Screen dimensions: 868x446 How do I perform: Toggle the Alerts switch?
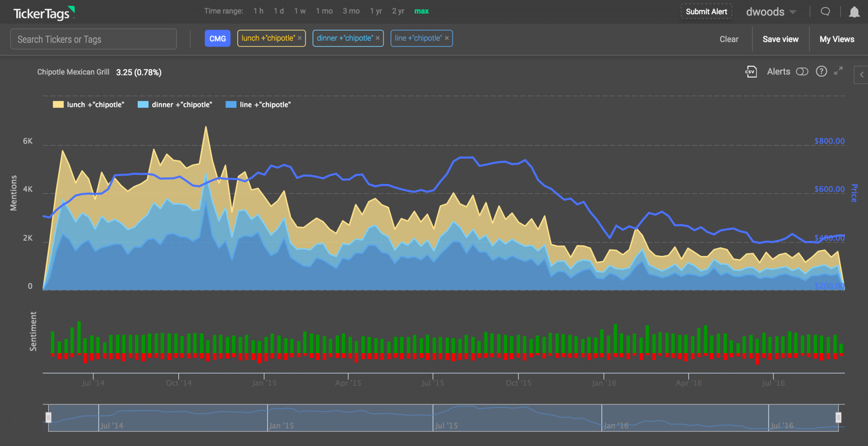(802, 72)
